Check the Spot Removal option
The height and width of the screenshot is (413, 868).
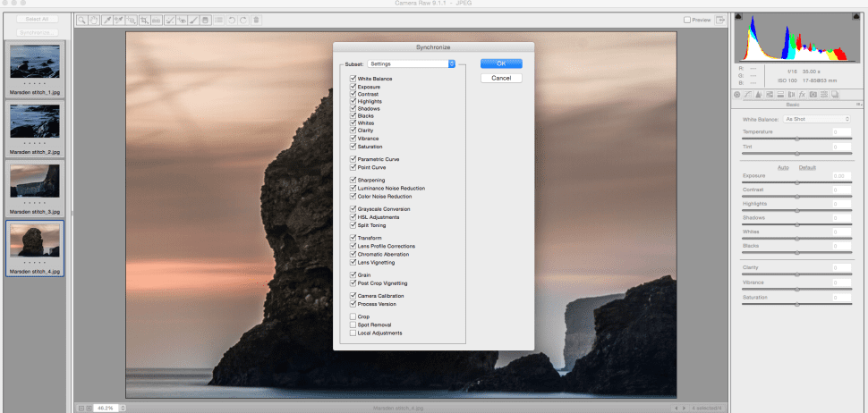click(x=353, y=325)
